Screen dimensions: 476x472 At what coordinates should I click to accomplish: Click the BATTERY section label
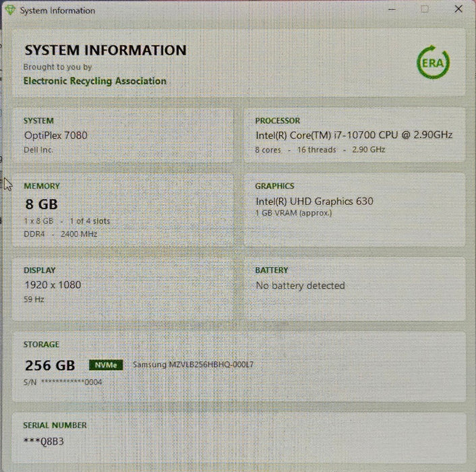tap(272, 270)
